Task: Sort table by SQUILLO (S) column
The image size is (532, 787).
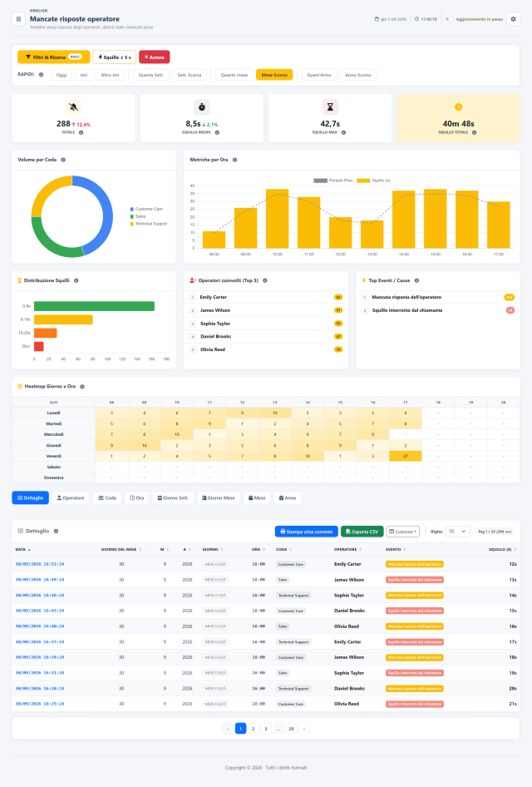Action: pyautogui.click(x=502, y=550)
